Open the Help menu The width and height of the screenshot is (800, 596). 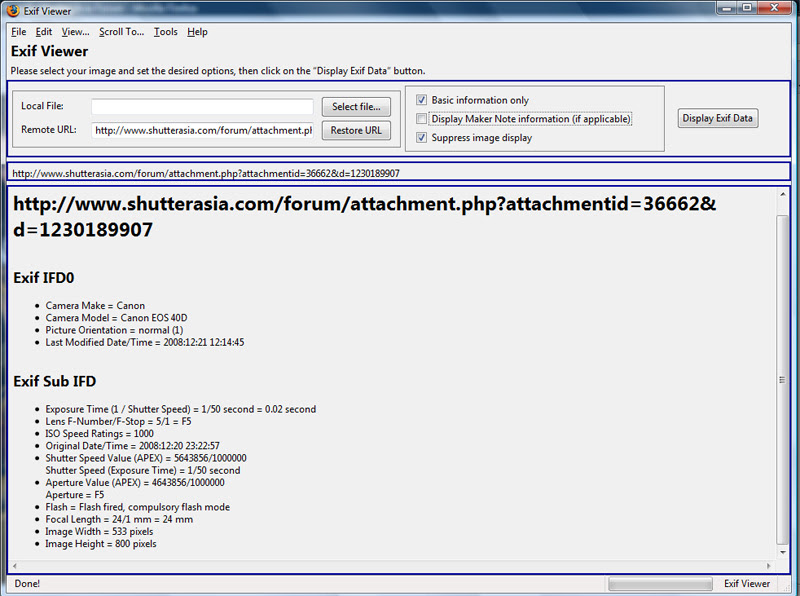coord(197,32)
